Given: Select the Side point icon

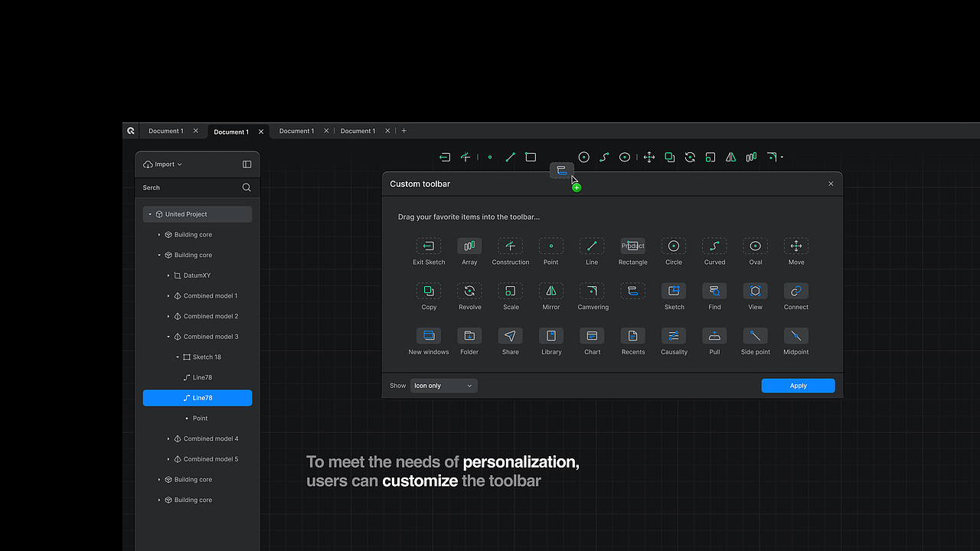Looking at the screenshot, I should (x=756, y=335).
